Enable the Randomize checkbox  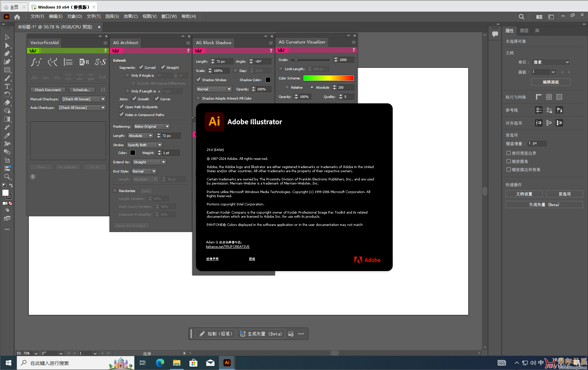coord(115,191)
